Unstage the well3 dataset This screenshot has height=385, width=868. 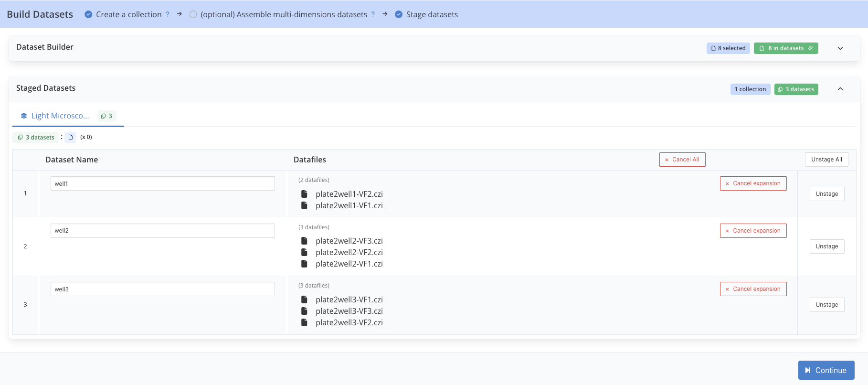[x=827, y=305]
